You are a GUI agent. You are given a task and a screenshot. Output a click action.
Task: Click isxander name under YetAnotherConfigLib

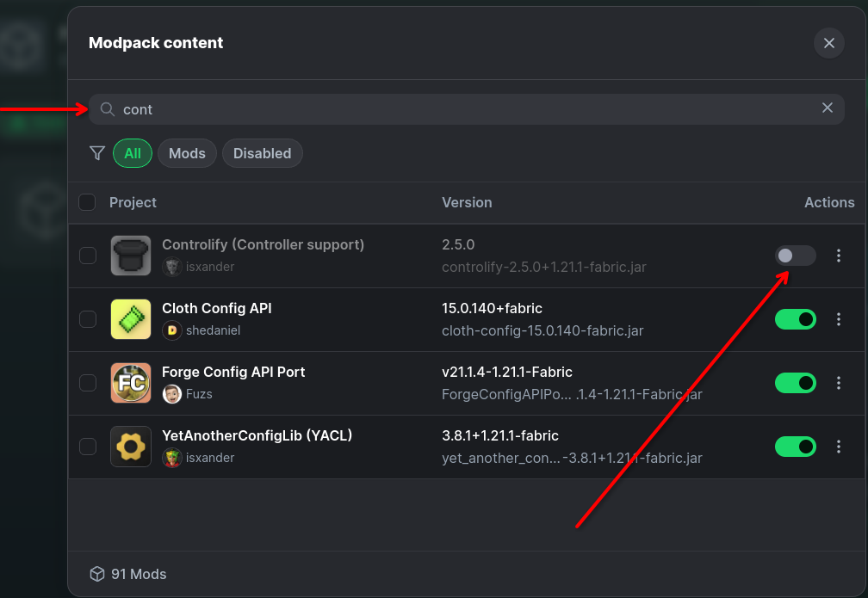tap(210, 458)
